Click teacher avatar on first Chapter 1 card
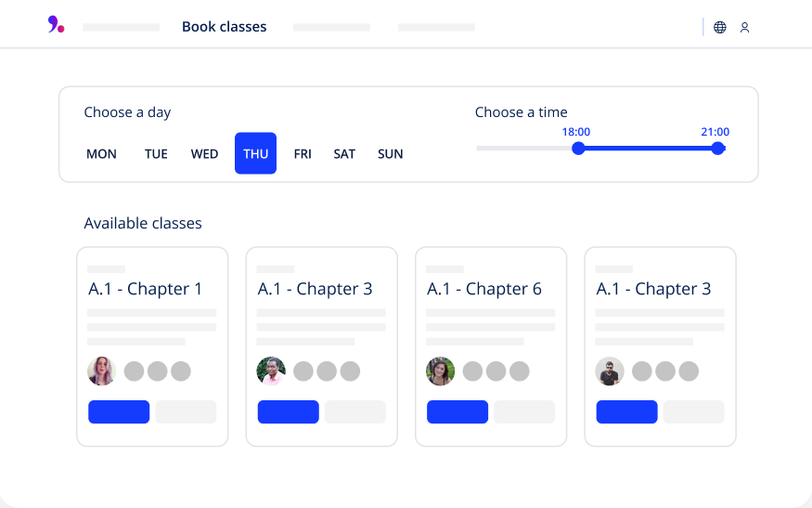This screenshot has width=812, height=508. (x=101, y=371)
